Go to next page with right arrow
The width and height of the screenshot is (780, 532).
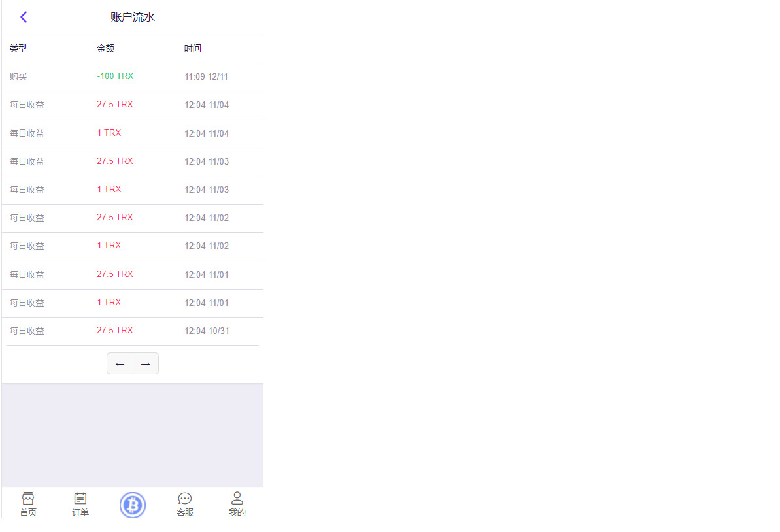click(146, 364)
